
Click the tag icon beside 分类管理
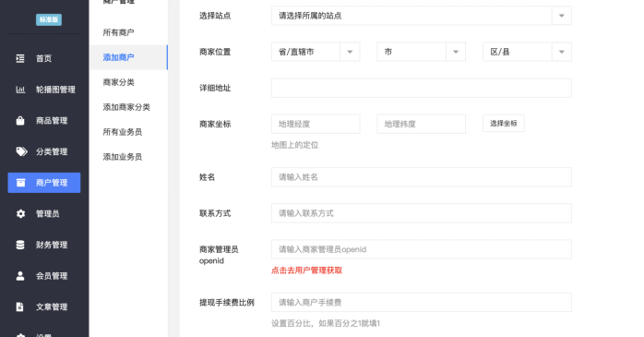click(x=21, y=151)
